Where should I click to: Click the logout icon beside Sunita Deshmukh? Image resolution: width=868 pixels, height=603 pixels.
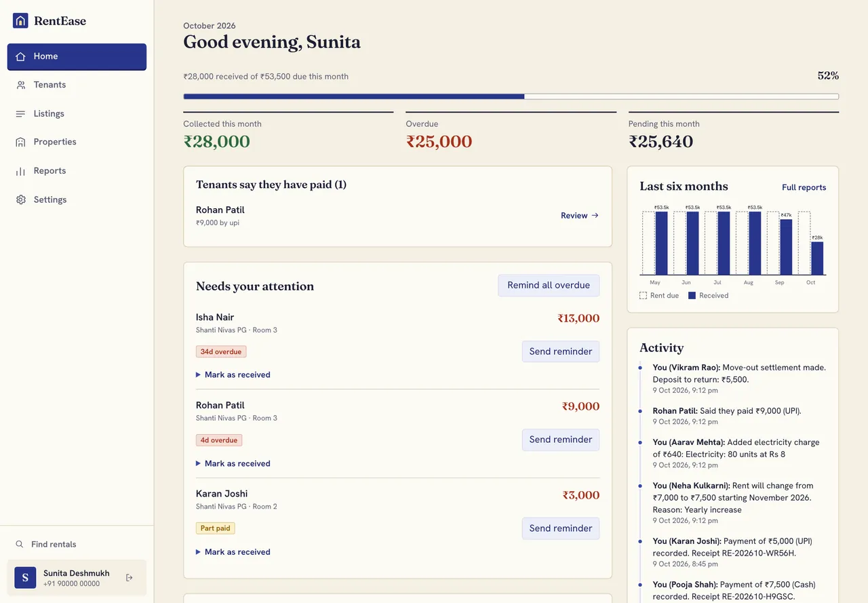click(x=130, y=578)
